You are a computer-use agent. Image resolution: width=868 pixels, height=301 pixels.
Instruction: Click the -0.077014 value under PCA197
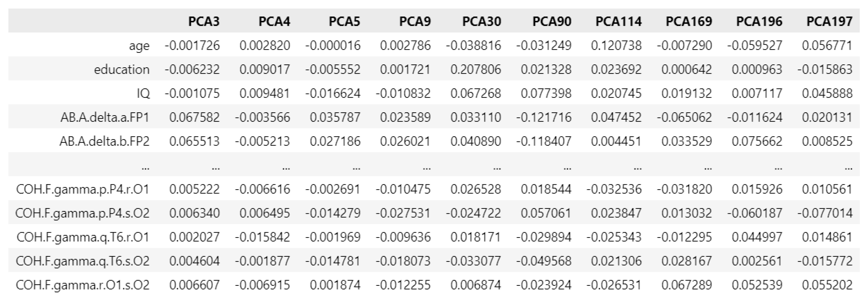click(825, 213)
